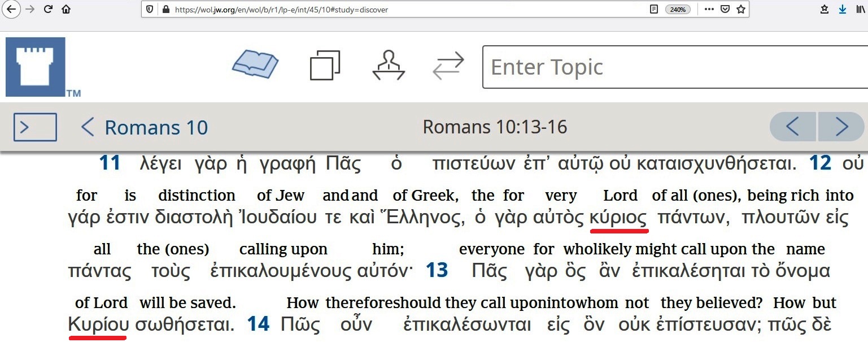Click the underlined Greek word κύριος

pos(618,219)
